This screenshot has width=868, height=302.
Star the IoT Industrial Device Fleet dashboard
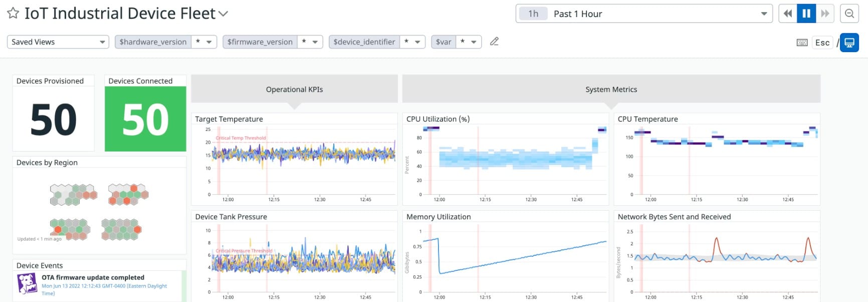click(x=13, y=14)
